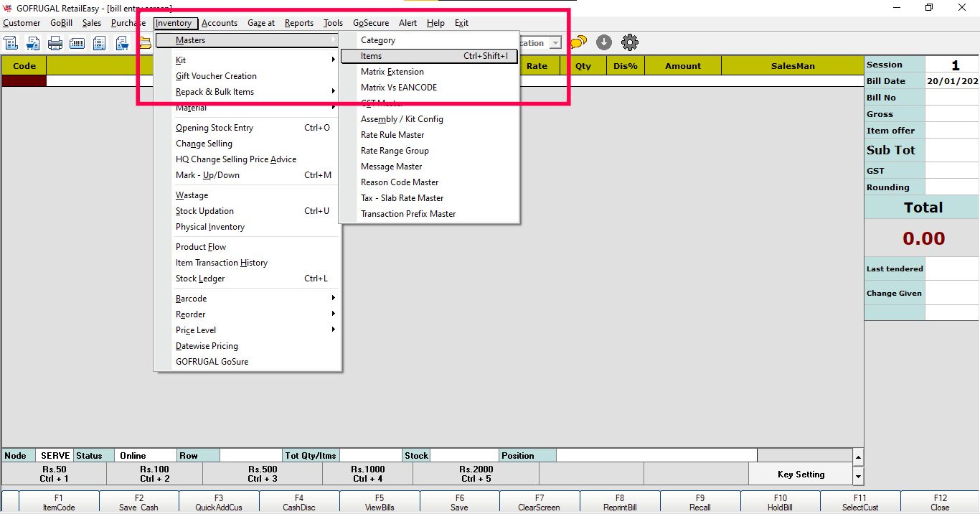Image resolution: width=980 pixels, height=514 pixels.
Task: Open the Reports menu
Action: point(299,23)
